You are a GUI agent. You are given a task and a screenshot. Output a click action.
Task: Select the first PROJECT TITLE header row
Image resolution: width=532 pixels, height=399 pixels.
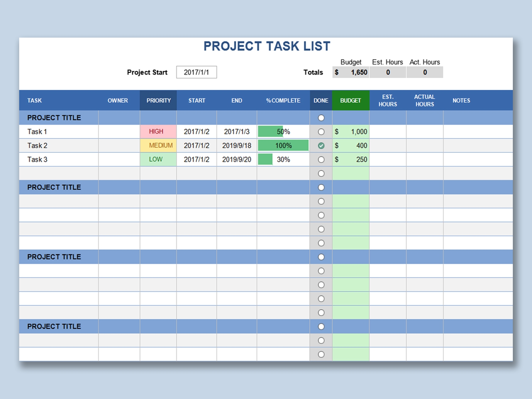tap(54, 118)
